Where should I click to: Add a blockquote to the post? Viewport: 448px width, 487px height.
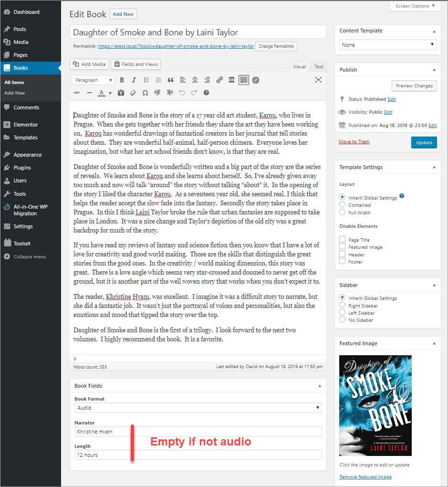tap(170, 80)
